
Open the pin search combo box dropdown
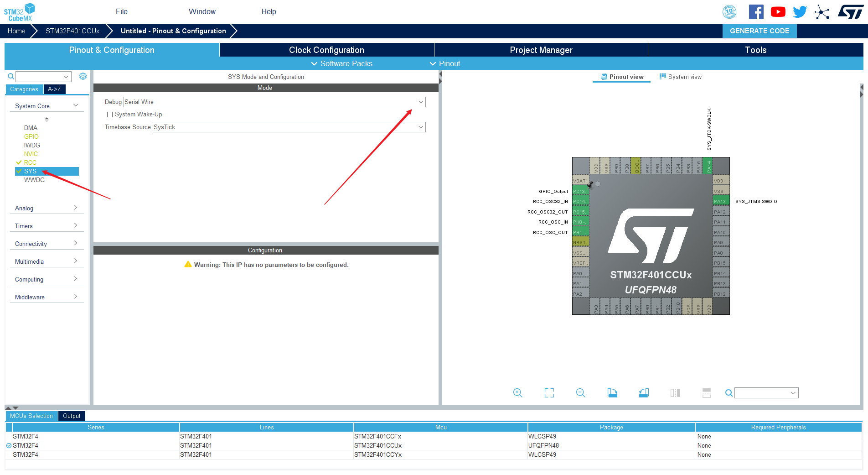tap(793, 393)
